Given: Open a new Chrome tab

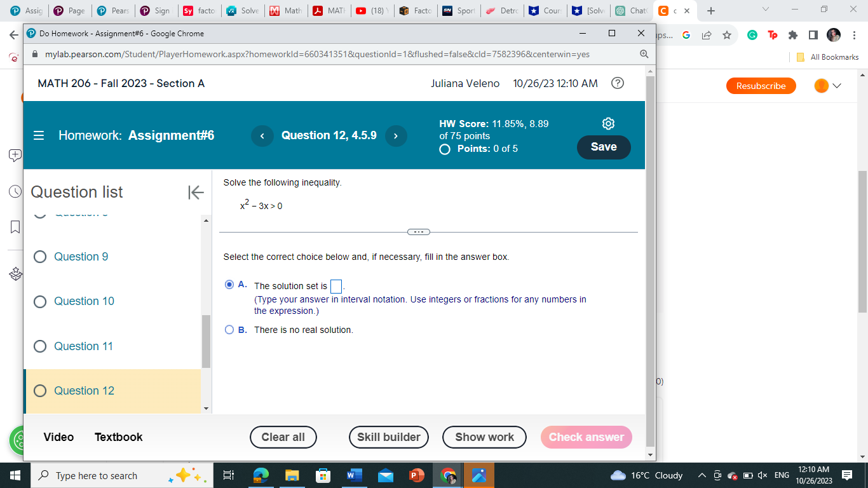Looking at the screenshot, I should [711, 11].
